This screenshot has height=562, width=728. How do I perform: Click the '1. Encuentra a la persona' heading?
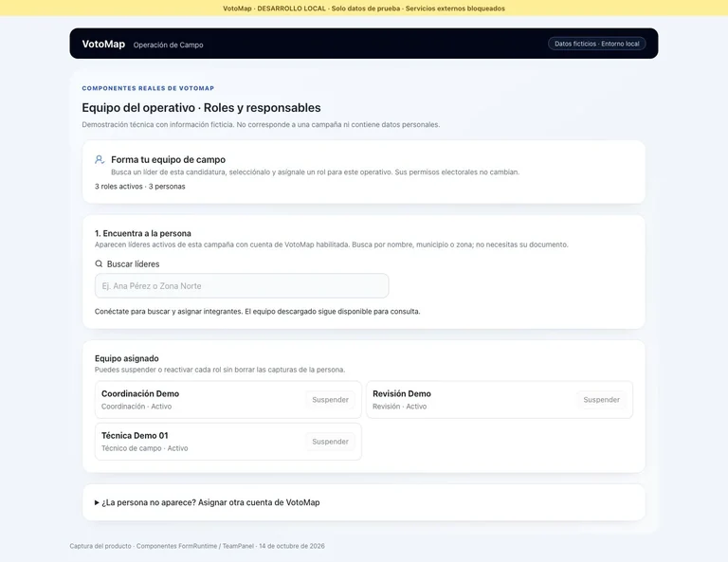[143, 233]
